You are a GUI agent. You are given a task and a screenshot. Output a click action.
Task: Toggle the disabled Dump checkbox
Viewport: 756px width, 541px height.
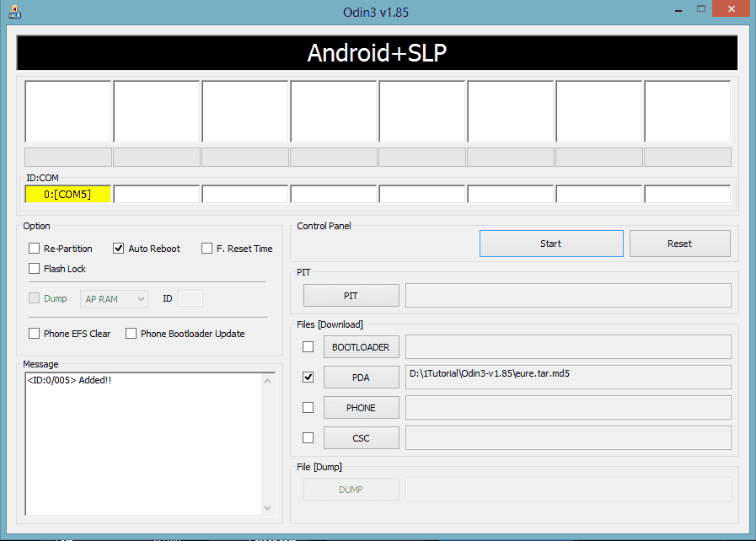(35, 298)
